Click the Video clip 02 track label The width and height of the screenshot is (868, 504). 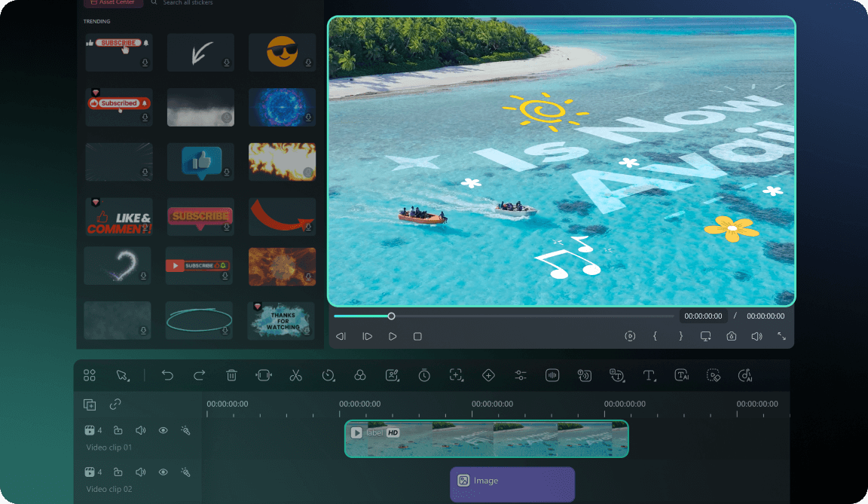pyautogui.click(x=109, y=489)
